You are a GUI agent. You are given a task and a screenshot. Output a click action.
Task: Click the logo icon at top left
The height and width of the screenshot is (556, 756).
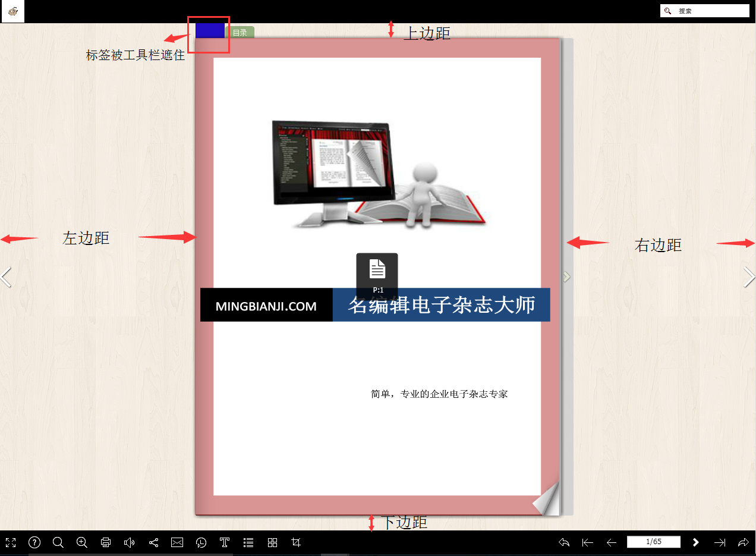coord(13,11)
